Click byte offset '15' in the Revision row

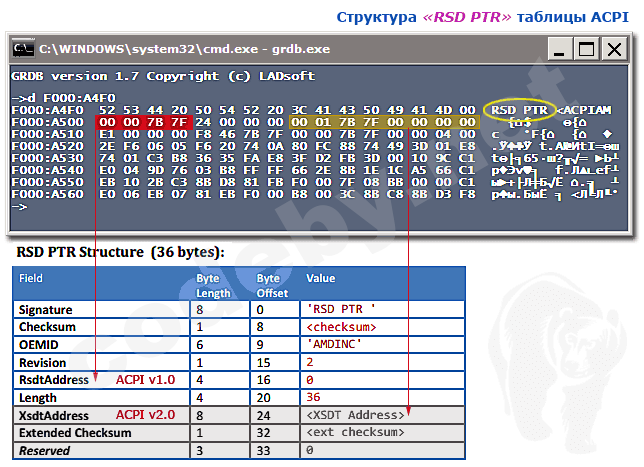coord(264,363)
